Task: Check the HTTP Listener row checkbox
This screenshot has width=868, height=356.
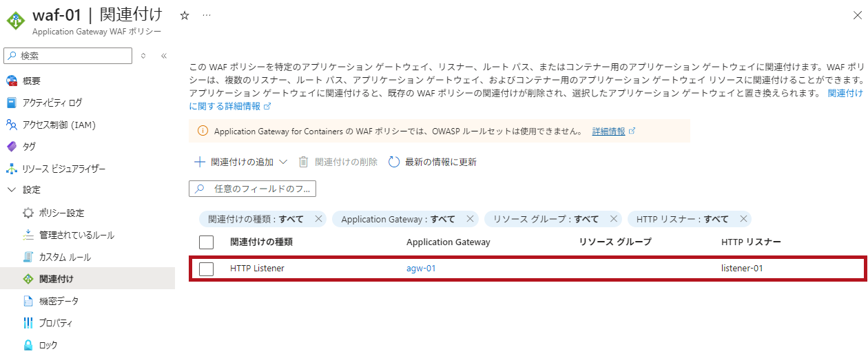Action: tap(206, 269)
